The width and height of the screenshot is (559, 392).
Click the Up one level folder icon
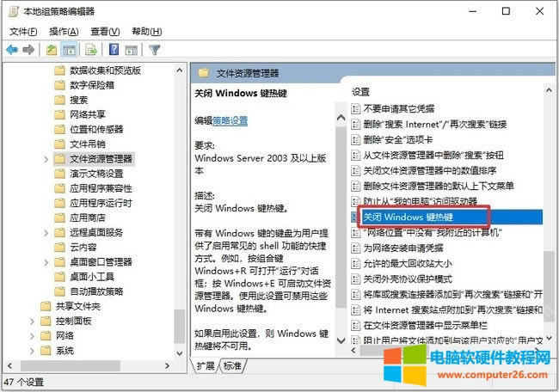pos(52,50)
